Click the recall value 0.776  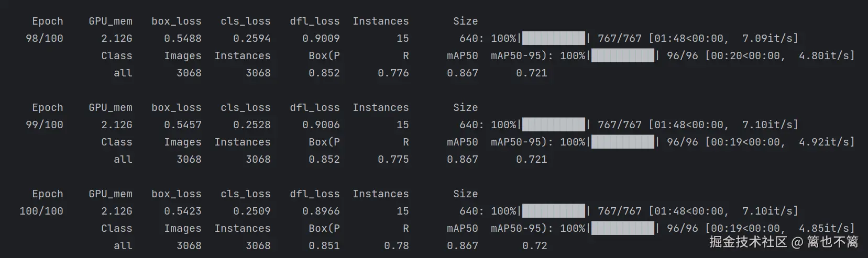pos(393,73)
